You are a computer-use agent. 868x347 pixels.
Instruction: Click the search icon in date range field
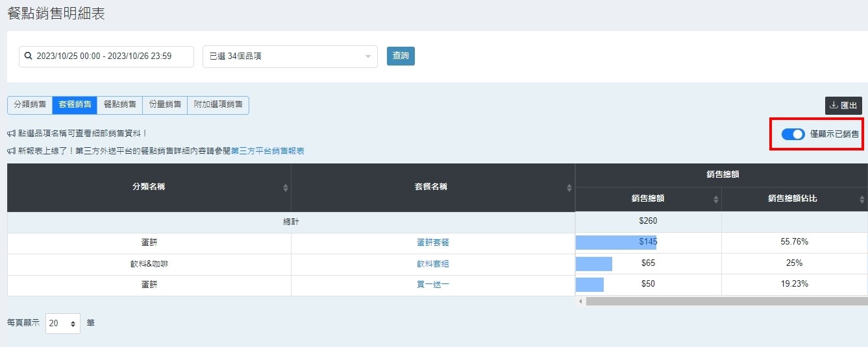tap(29, 56)
